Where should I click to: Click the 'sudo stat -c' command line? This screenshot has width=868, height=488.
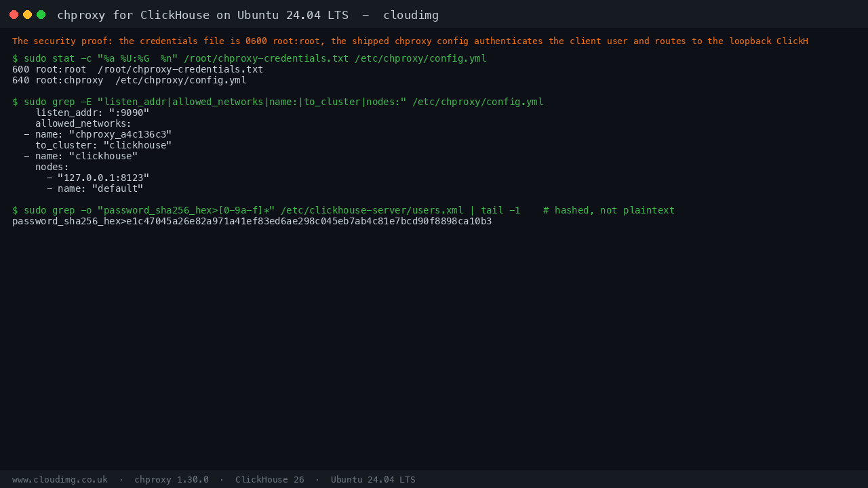[x=250, y=58]
